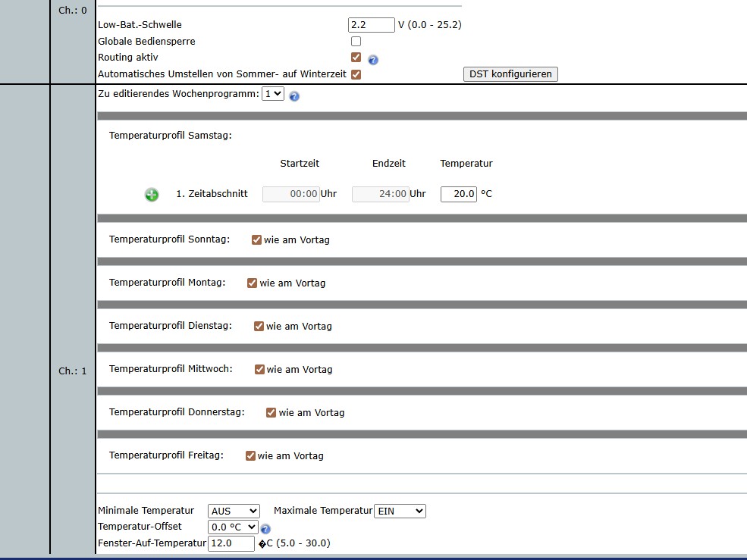This screenshot has width=747, height=560.
Task: Toggle 'wie am Vortag' for Freitag
Action: (x=250, y=455)
